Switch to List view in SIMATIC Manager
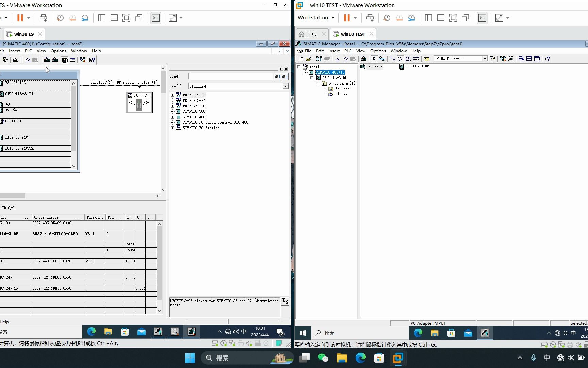This screenshot has height=368, width=588. (x=408, y=59)
